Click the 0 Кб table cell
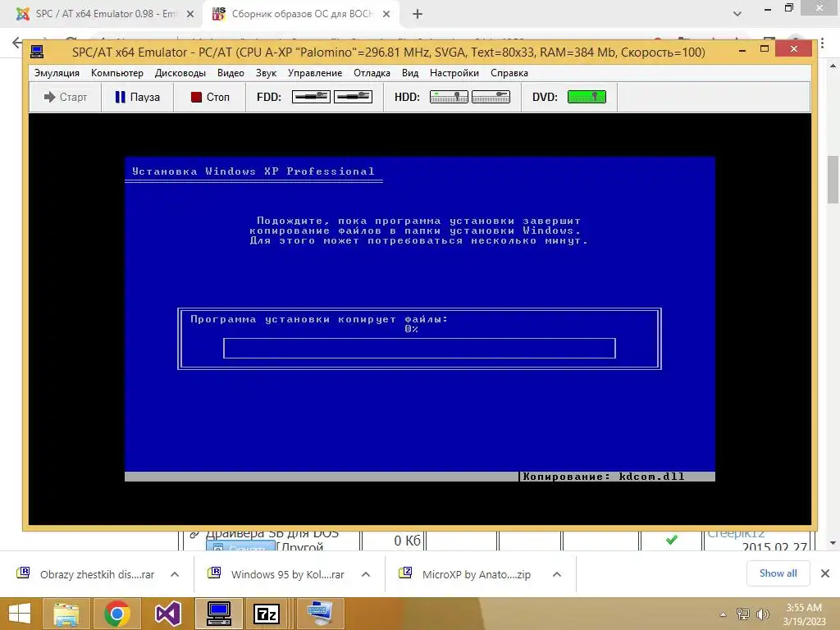840x630 pixels. click(407, 541)
